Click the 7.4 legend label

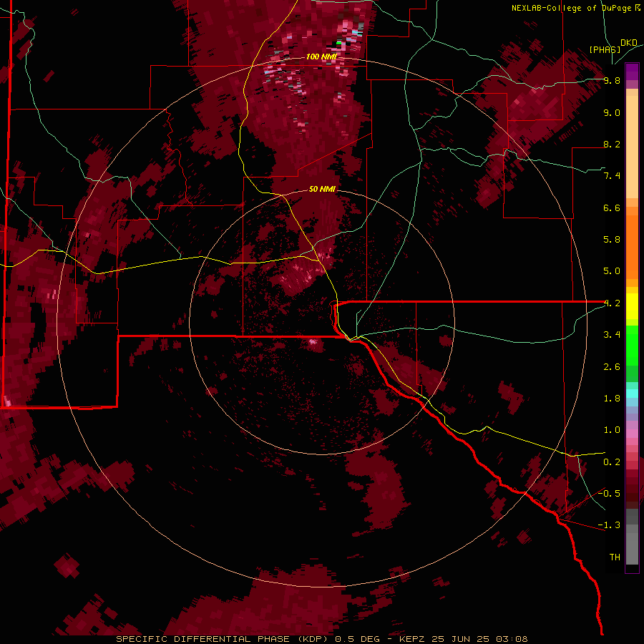pyautogui.click(x=612, y=176)
